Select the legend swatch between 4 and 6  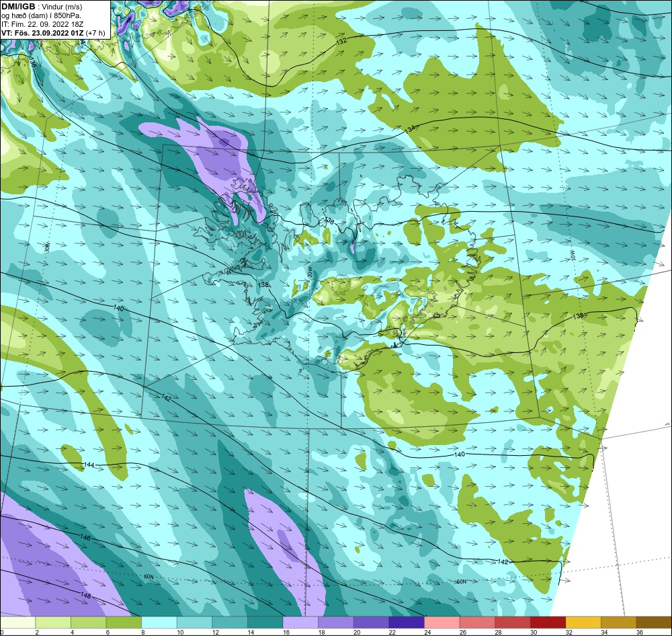pyautogui.click(x=88, y=623)
